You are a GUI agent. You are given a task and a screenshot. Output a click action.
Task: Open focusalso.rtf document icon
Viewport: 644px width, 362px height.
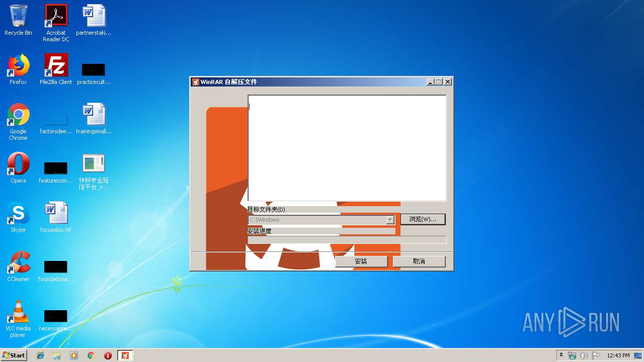56,217
